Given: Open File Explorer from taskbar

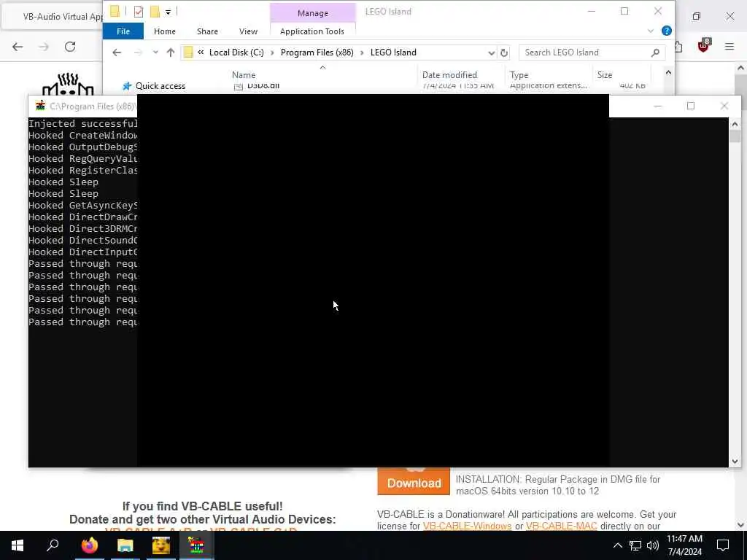Looking at the screenshot, I should tap(125, 545).
